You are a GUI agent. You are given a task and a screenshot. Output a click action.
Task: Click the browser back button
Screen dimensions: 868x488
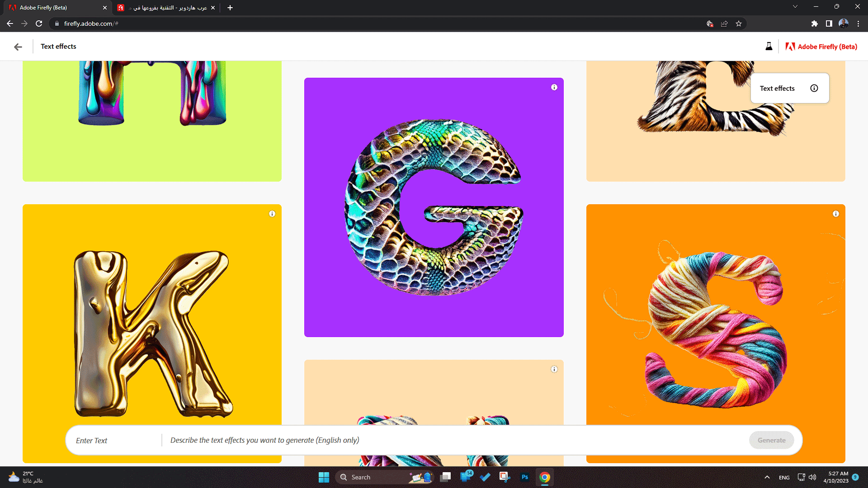click(10, 23)
